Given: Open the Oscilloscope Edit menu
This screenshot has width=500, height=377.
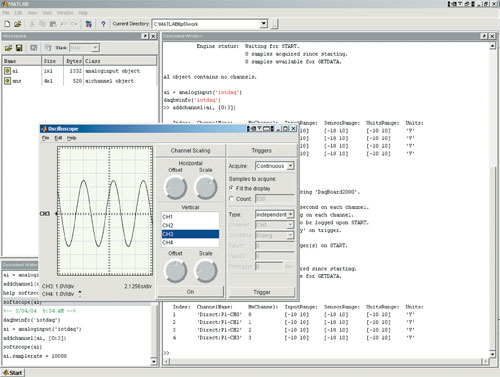Looking at the screenshot, I should [x=58, y=138].
